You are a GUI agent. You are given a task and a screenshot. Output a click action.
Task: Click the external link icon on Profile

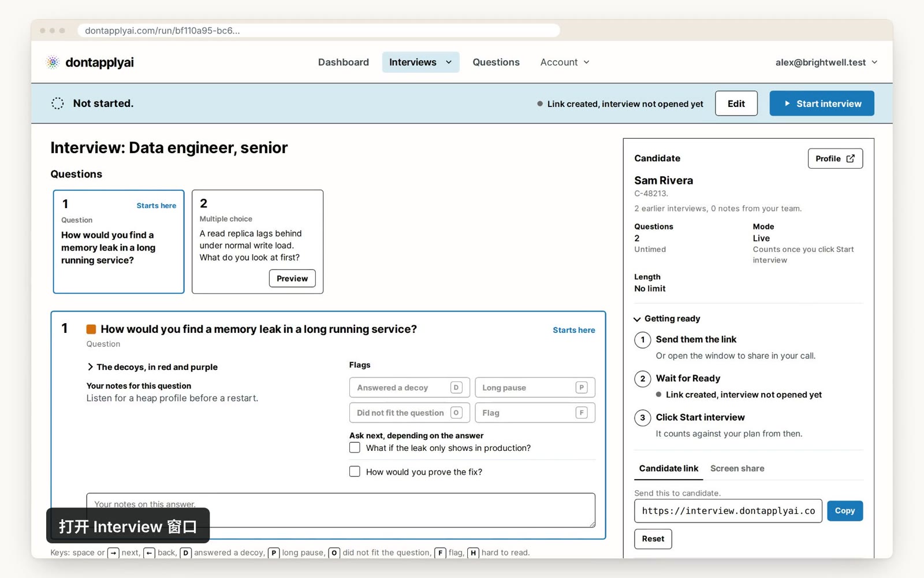click(850, 158)
